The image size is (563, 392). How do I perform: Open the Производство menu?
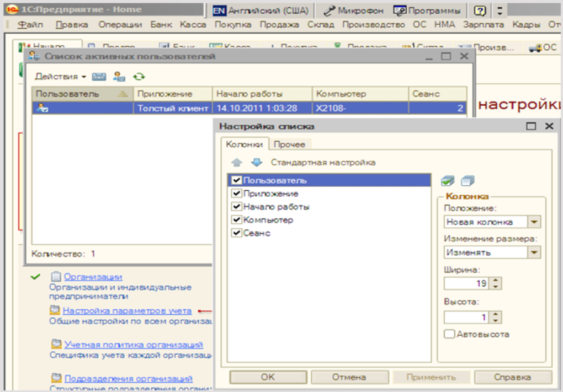[x=374, y=25]
